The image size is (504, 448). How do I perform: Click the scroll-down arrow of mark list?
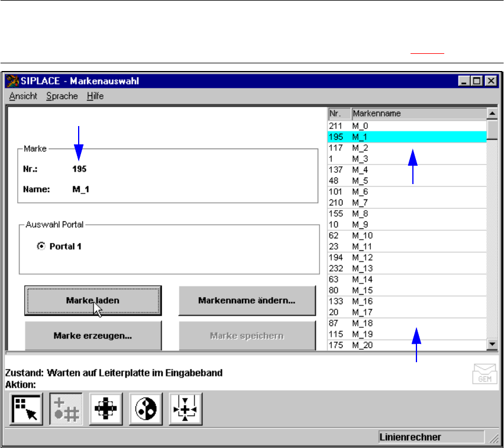[491, 344]
